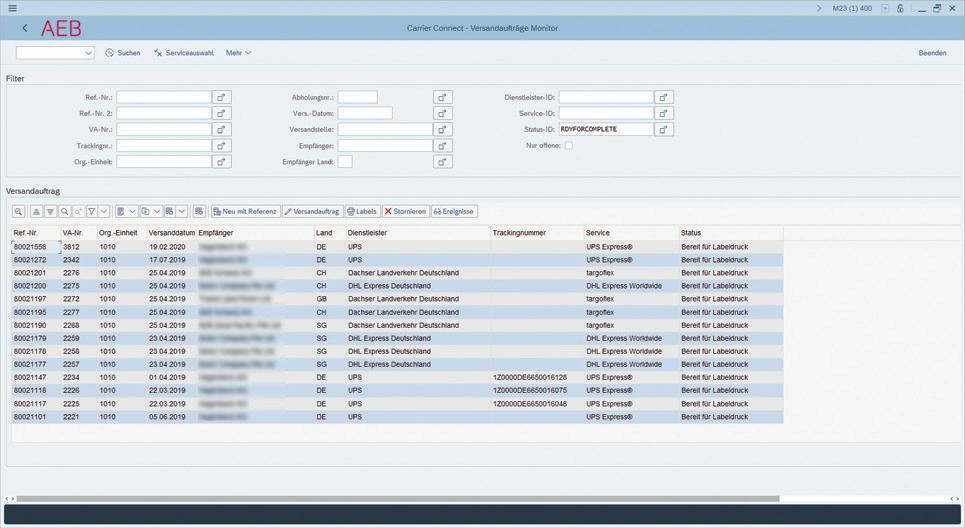Click the find (search) icon in table toolbar
This screenshot has height=528, width=965.
65,211
